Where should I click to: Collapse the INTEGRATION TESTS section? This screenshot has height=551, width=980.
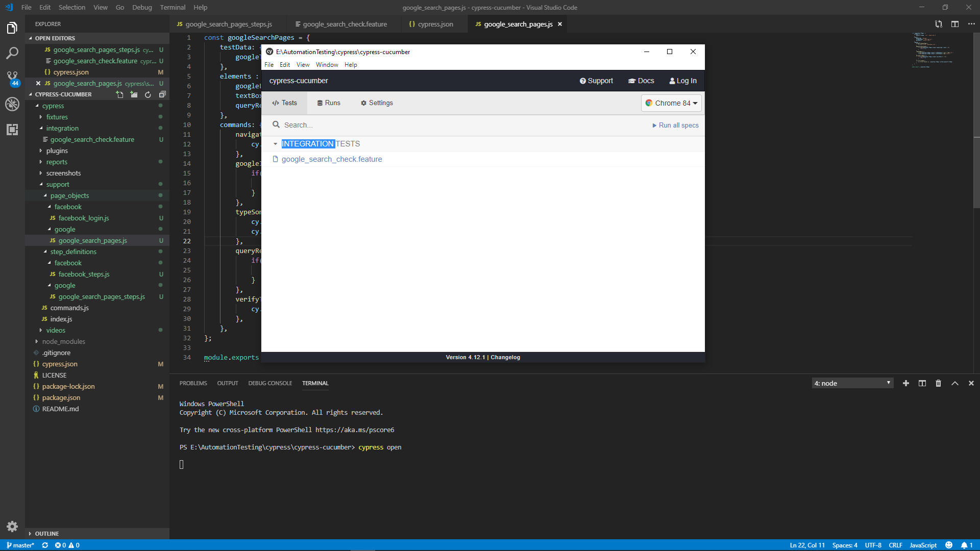pyautogui.click(x=276, y=144)
